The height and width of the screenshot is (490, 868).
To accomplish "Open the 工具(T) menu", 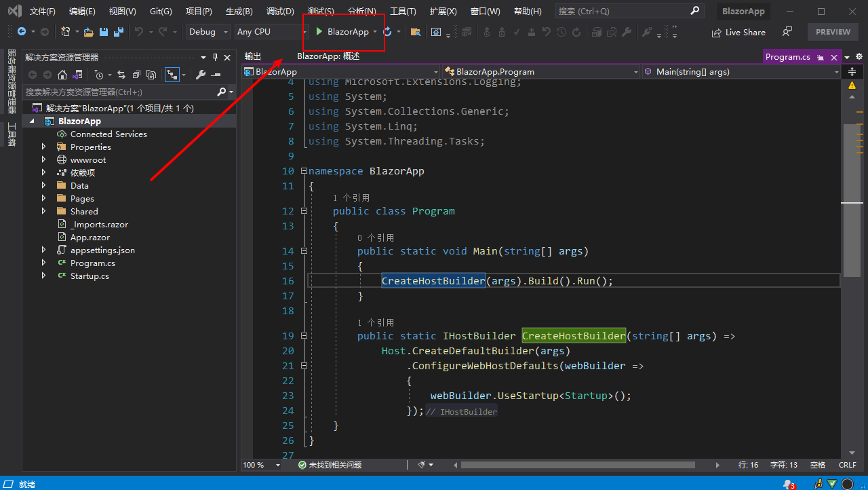I will pyautogui.click(x=403, y=12).
